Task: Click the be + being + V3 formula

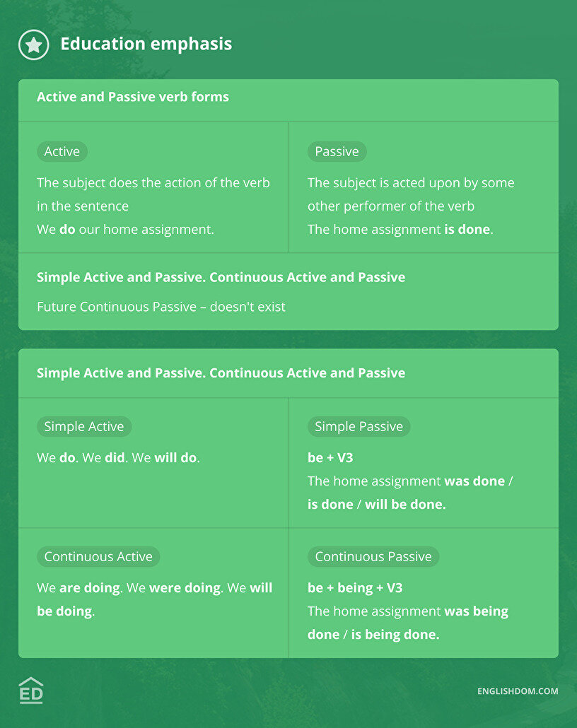Action: point(355,587)
